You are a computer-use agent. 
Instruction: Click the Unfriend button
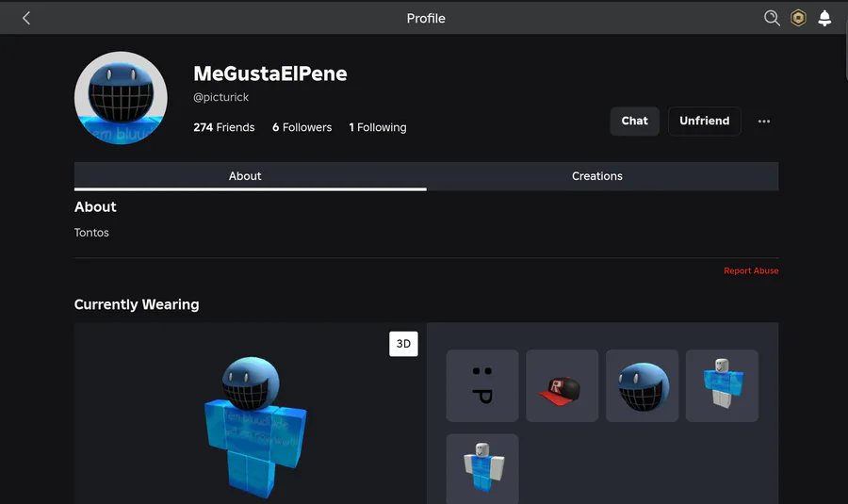[704, 122]
